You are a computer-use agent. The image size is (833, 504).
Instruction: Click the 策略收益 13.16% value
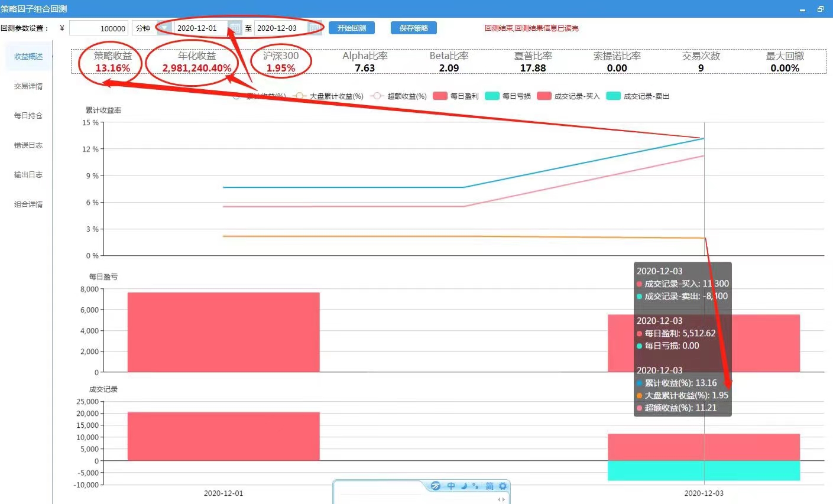click(x=112, y=68)
